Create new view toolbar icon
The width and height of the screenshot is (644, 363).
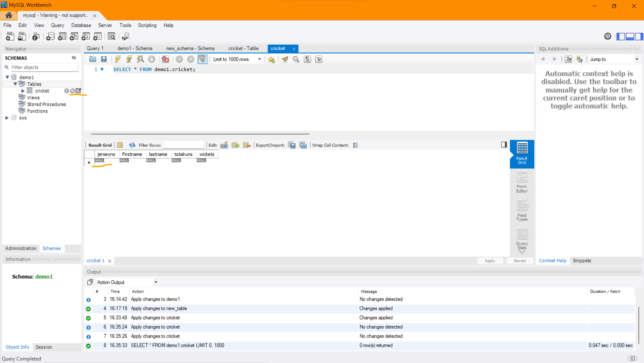click(74, 36)
